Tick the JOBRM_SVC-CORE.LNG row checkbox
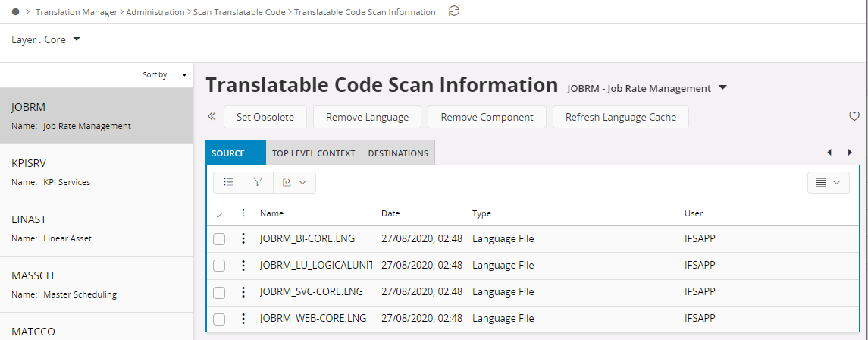 tap(219, 292)
